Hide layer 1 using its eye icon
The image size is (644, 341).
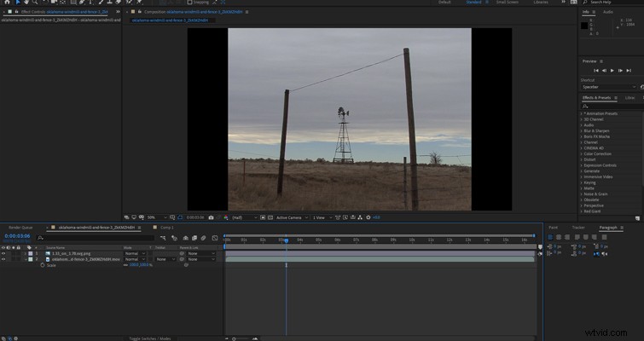(x=3, y=253)
